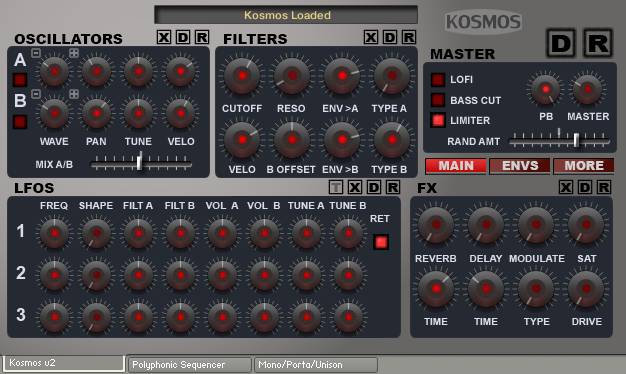Click the X icon in the FX header
Viewport: 626px width, 374px height.
(566, 187)
